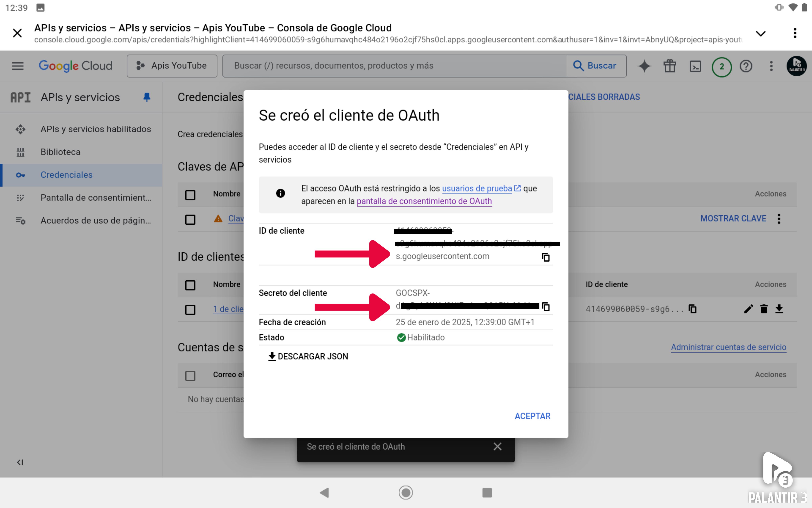Open the Google Cloud header three-dot settings menu

tap(771, 66)
